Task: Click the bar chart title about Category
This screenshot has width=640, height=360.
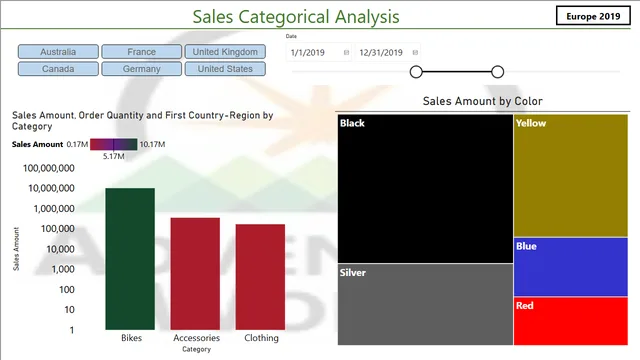Action: click(142, 121)
